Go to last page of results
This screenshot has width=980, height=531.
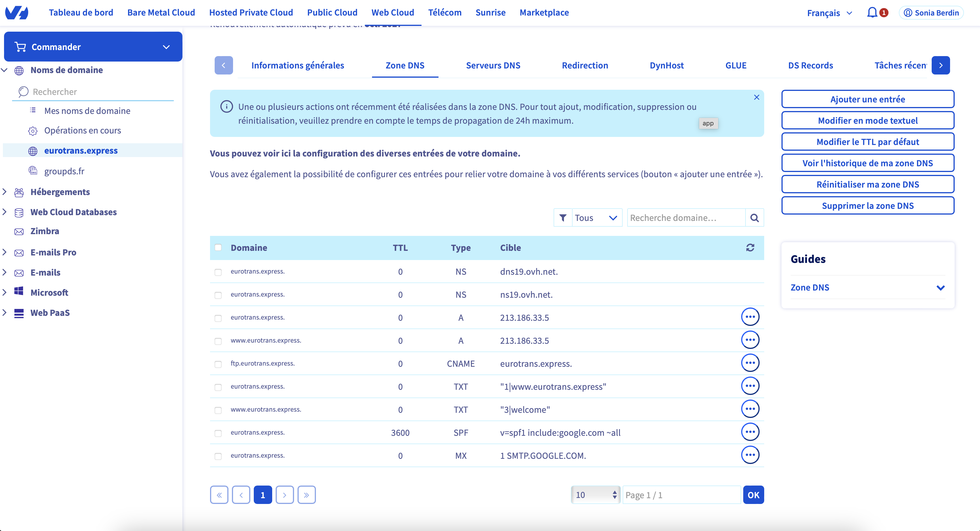click(x=306, y=495)
